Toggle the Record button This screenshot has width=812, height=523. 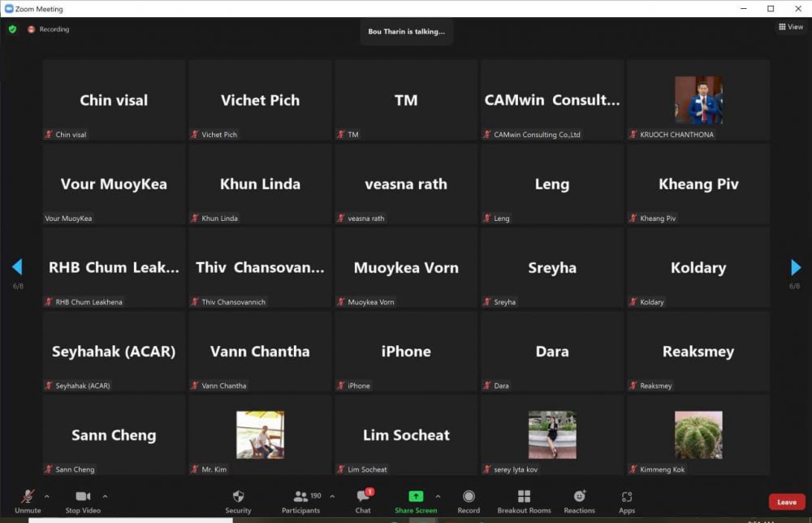[469, 497]
